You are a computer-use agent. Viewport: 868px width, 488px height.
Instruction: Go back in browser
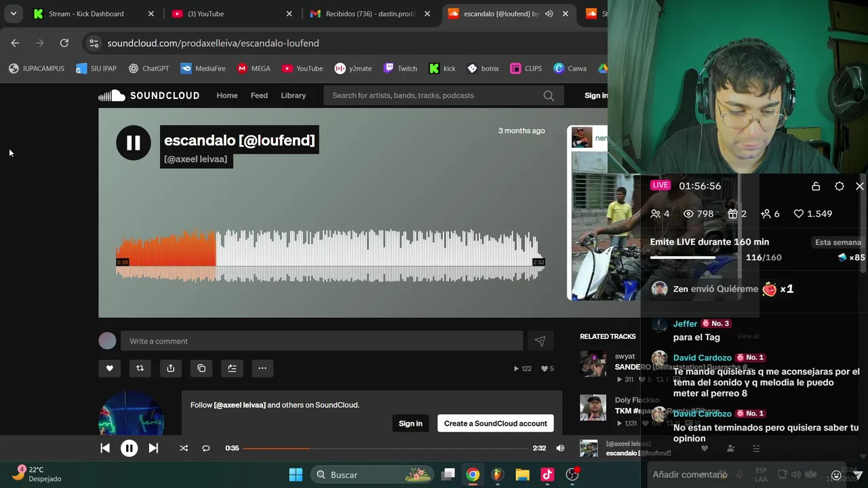[x=15, y=43]
